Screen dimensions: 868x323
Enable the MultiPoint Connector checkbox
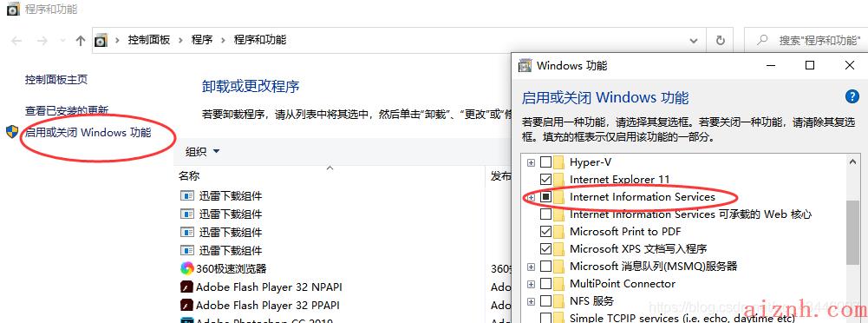coord(545,284)
